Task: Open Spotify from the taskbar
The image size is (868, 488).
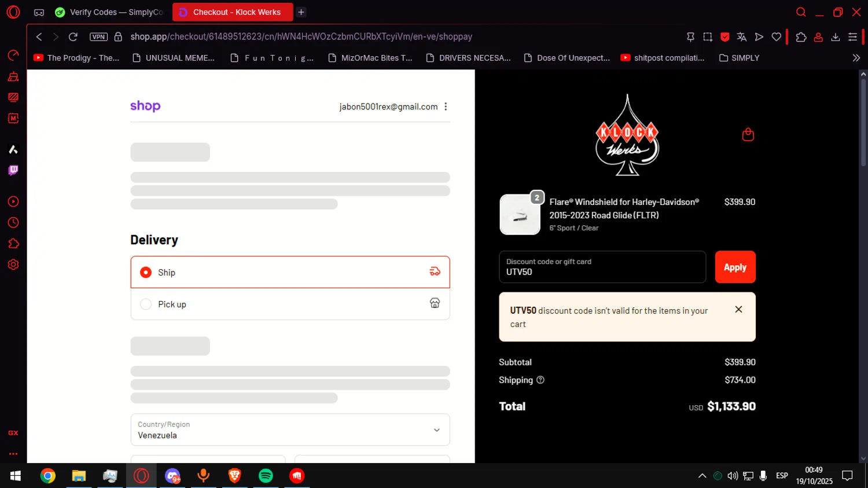Action: pos(266,476)
